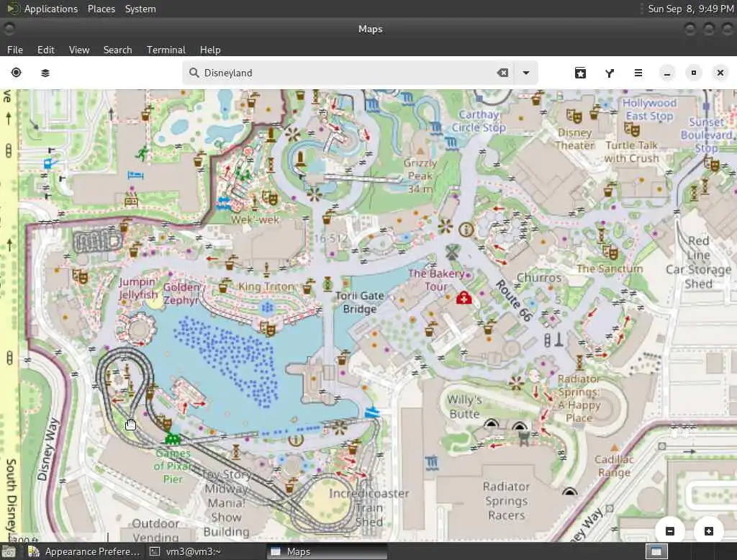Image resolution: width=737 pixels, height=560 pixels.
Task: Click the Disney Way road label
Action: 48,449
